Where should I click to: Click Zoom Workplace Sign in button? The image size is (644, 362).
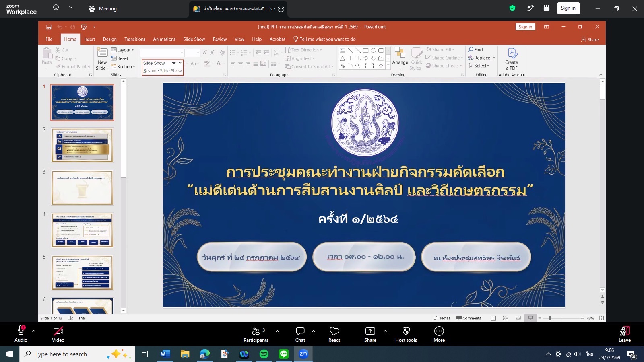(568, 8)
